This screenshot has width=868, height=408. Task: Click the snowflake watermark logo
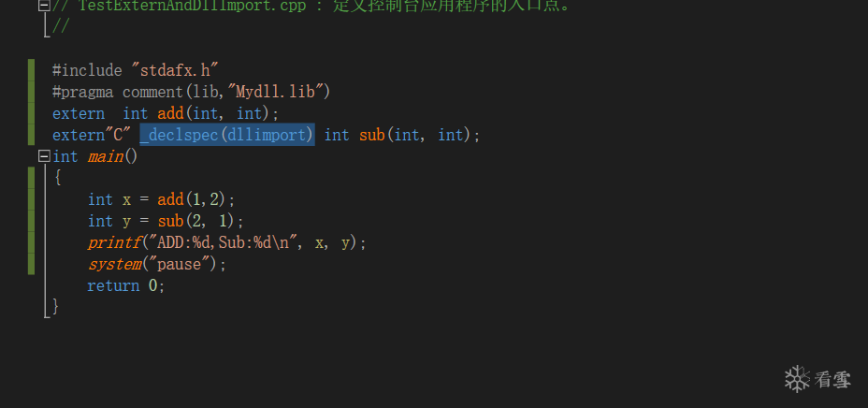coord(798,379)
